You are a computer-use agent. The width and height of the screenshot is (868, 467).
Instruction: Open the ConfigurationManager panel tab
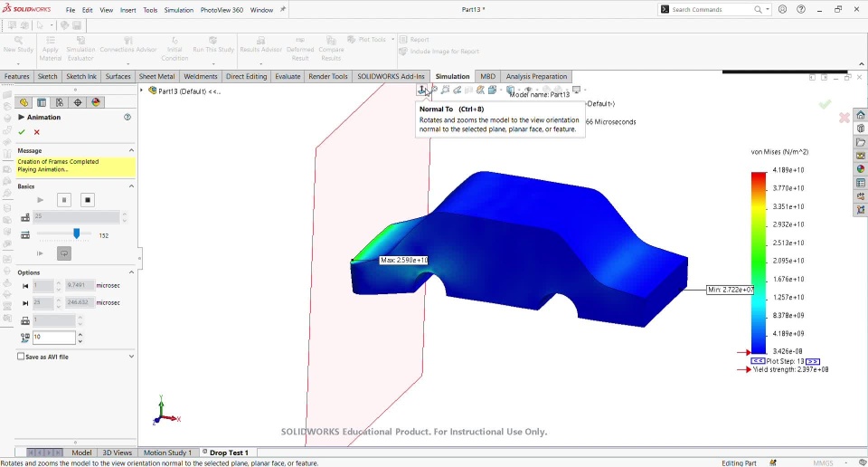60,102
